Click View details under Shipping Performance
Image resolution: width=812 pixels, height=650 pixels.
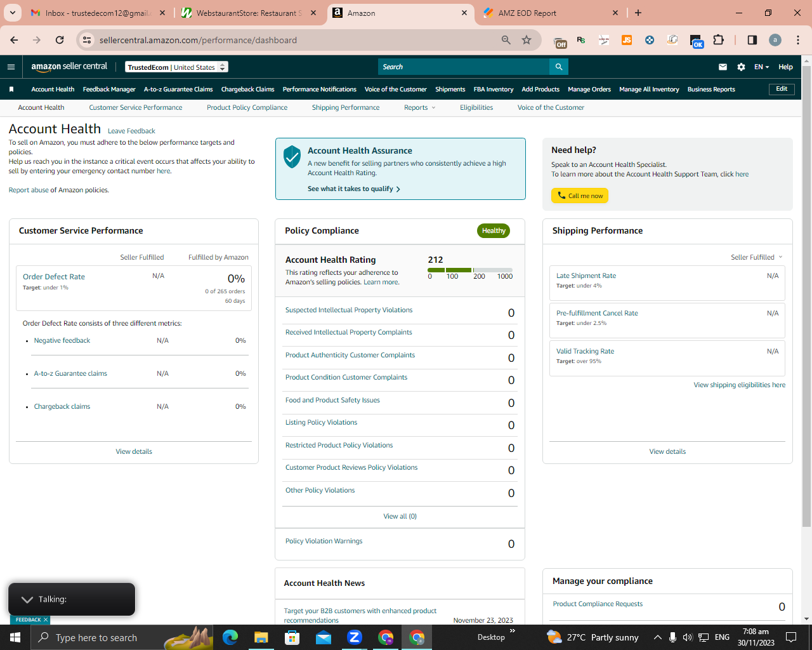coord(667,452)
